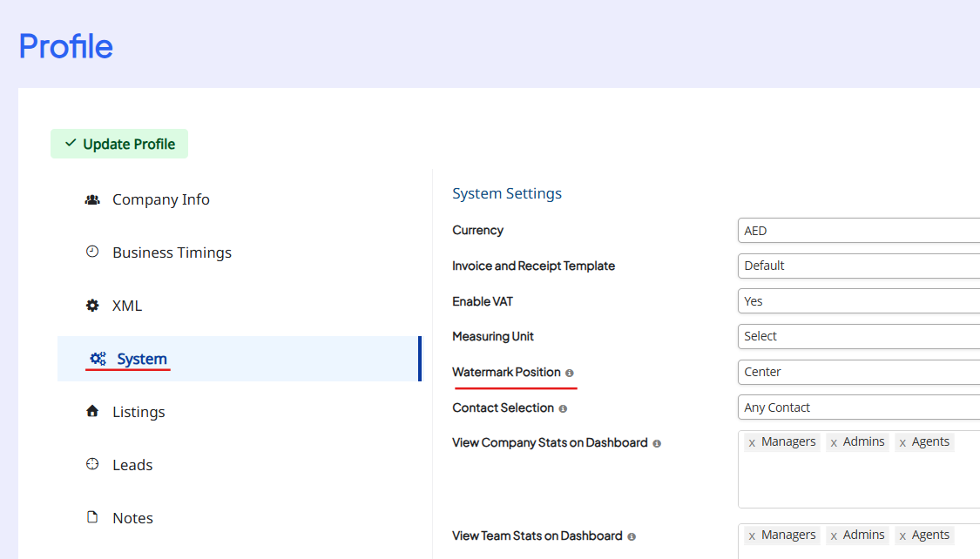Remove Agents tag from Team Stats

[902, 536]
